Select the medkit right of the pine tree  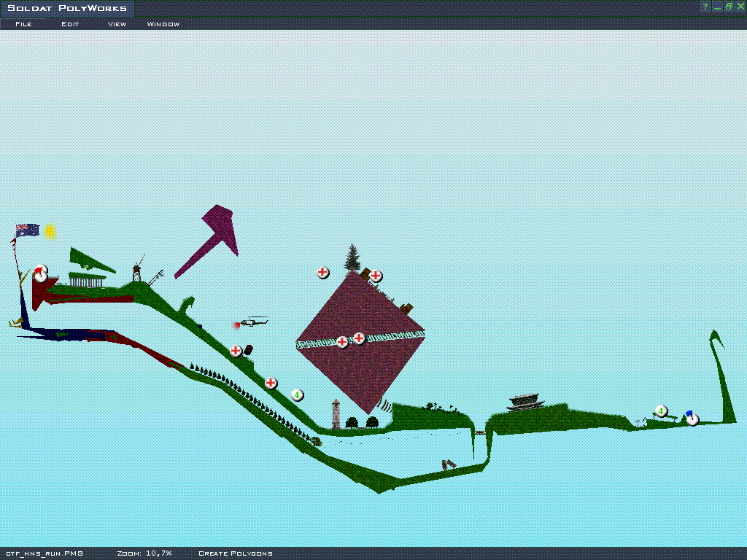pyautogui.click(x=376, y=276)
